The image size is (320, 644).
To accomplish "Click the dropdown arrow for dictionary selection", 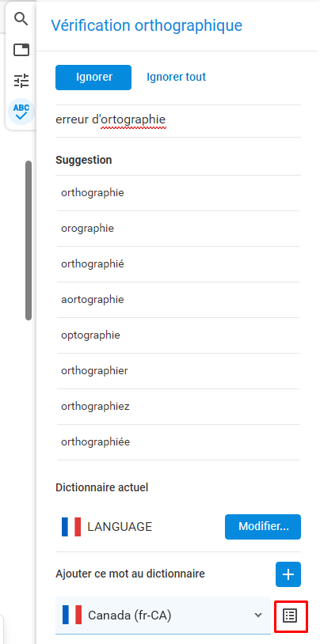I will pos(258,615).
